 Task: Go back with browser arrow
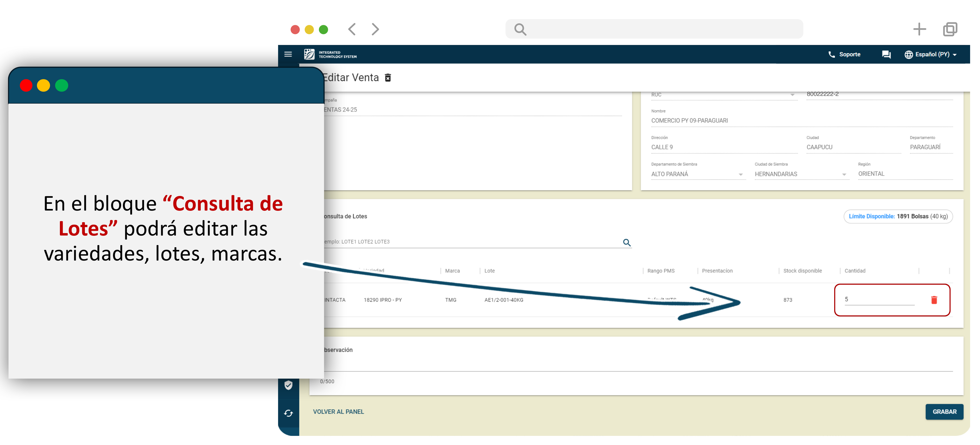tap(352, 29)
